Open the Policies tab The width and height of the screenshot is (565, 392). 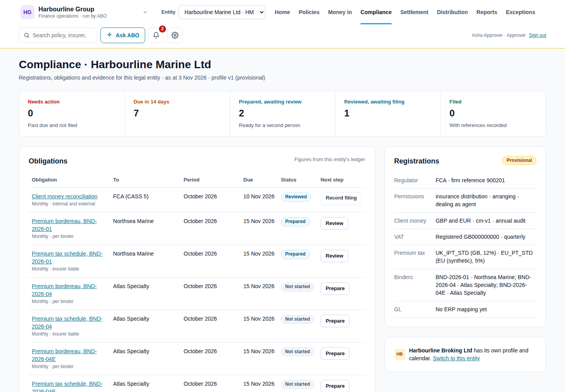tap(309, 12)
